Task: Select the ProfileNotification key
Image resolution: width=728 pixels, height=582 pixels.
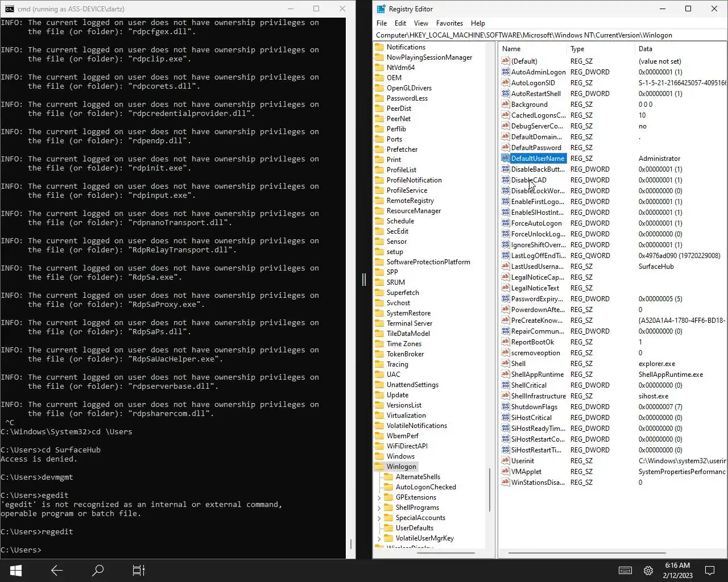Action: pos(413,180)
